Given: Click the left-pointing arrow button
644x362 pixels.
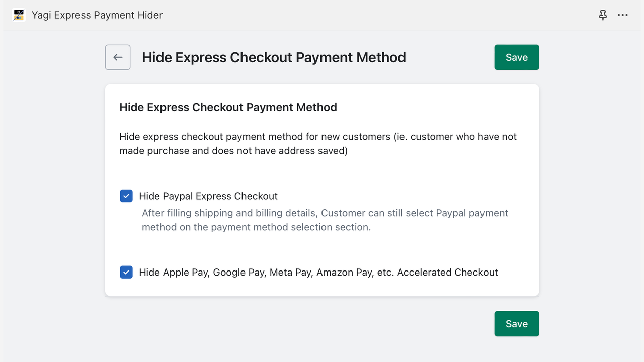Looking at the screenshot, I should pyautogui.click(x=117, y=57).
